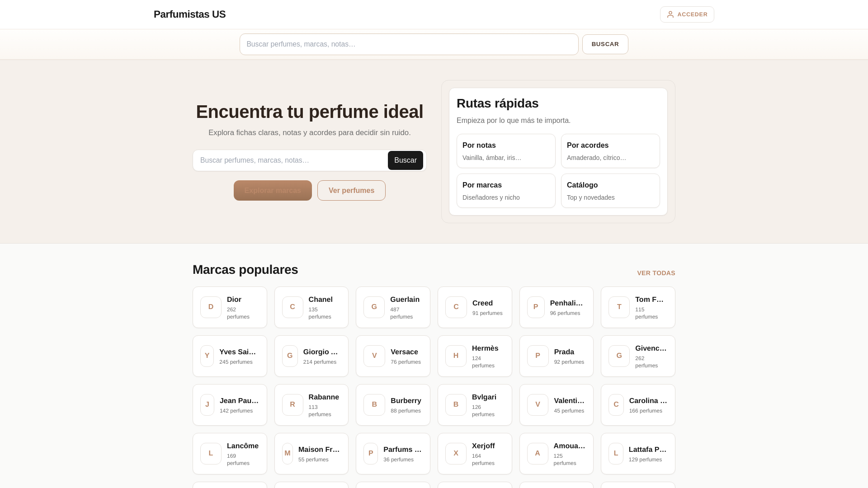The width and height of the screenshot is (868, 488).
Task: Open the Hermès brand name
Action: (485, 348)
